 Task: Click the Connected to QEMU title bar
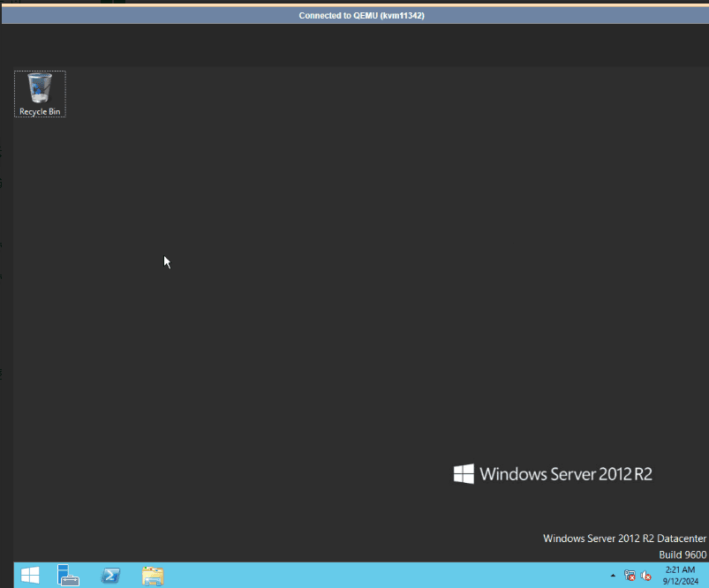[x=356, y=15]
